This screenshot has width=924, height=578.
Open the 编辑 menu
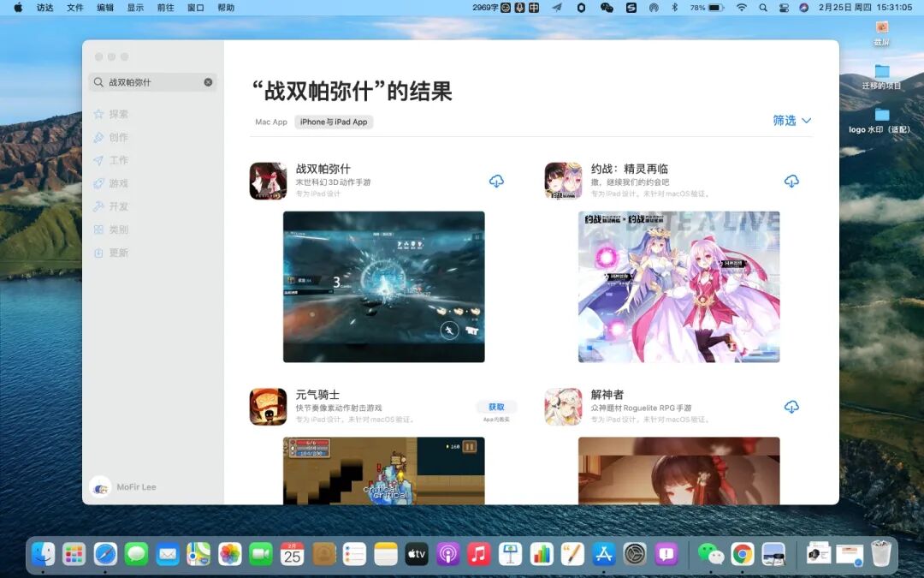105,8
